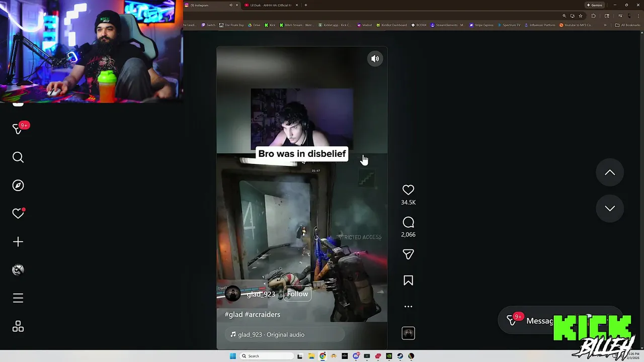
Task: Open Influencer Platform bookmark
Action: pos(540,25)
